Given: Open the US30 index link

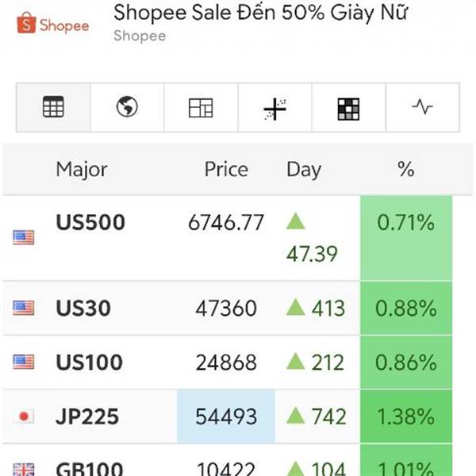Looking at the screenshot, I should tap(83, 308).
